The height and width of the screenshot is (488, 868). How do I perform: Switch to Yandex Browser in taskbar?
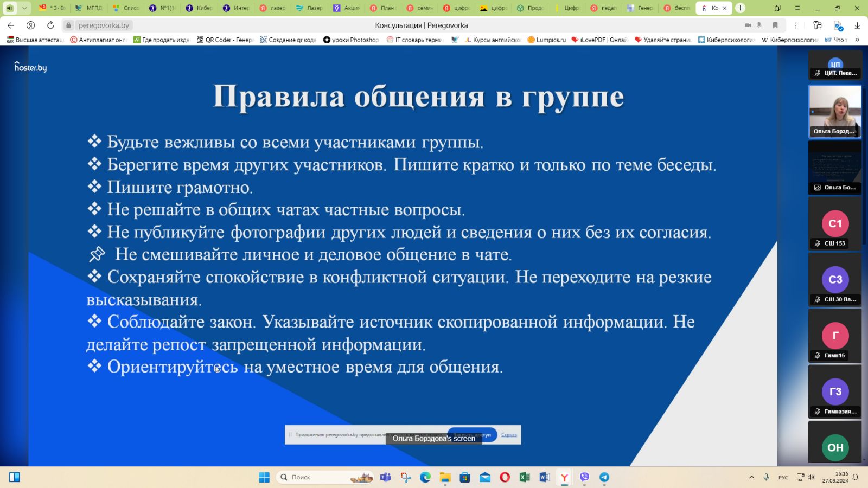point(564,477)
